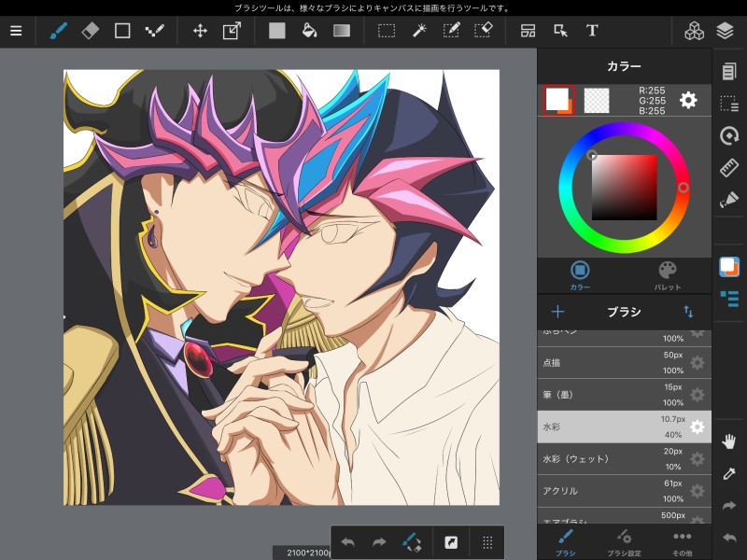747x560 pixels.
Task: Switch to the ブラシ設定 bottom tab
Action: tap(624, 542)
